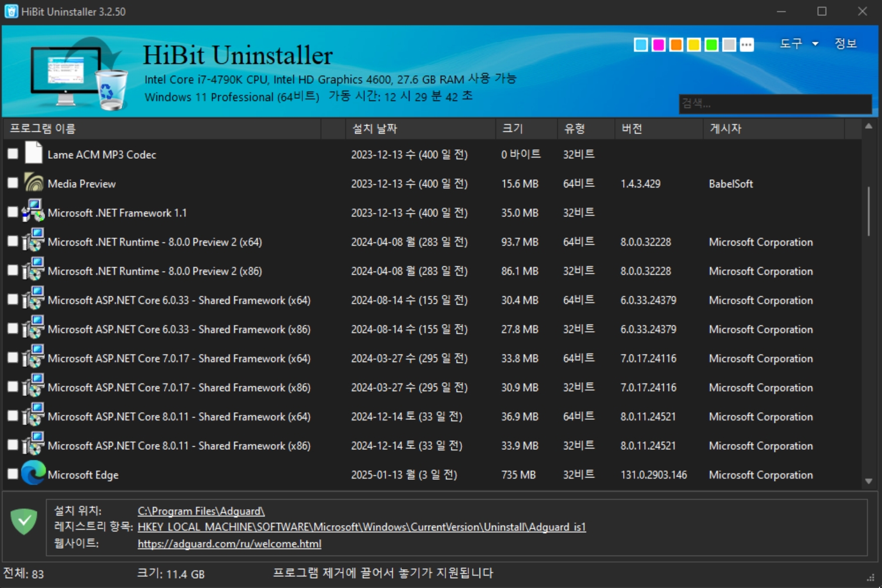Viewport: 882px width, 588px height.
Task: Click the .NET Runtime 8.0.0 Preview 2 (x86) icon
Action: click(34, 269)
